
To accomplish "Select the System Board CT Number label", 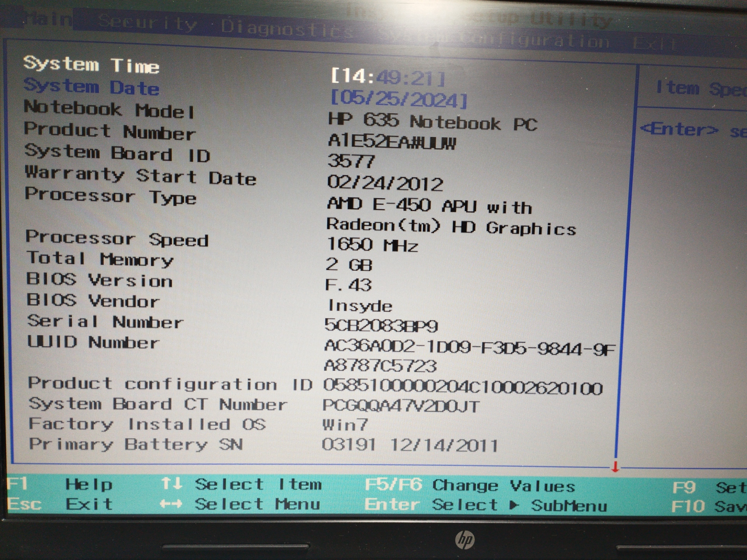I will pos(158,404).
